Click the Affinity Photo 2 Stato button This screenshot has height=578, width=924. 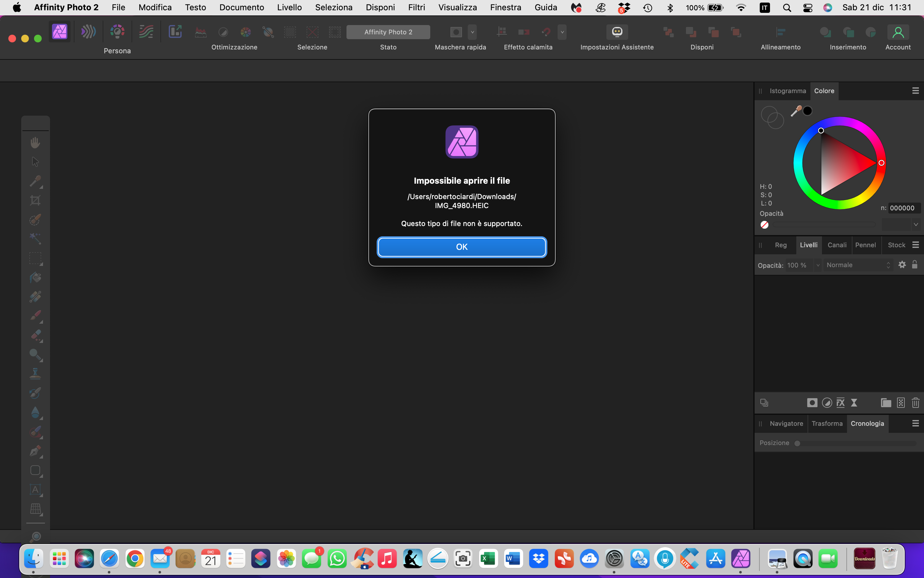[388, 32]
